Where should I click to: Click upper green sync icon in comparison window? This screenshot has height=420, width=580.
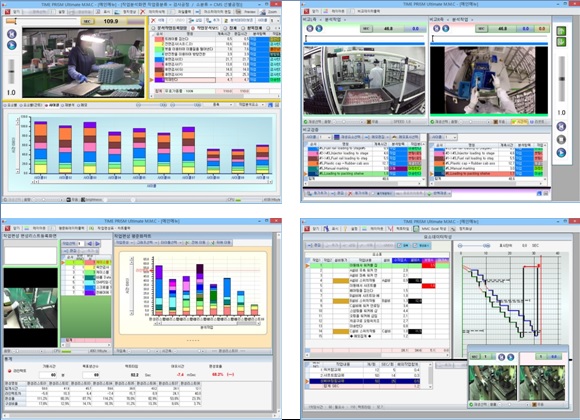562,31
